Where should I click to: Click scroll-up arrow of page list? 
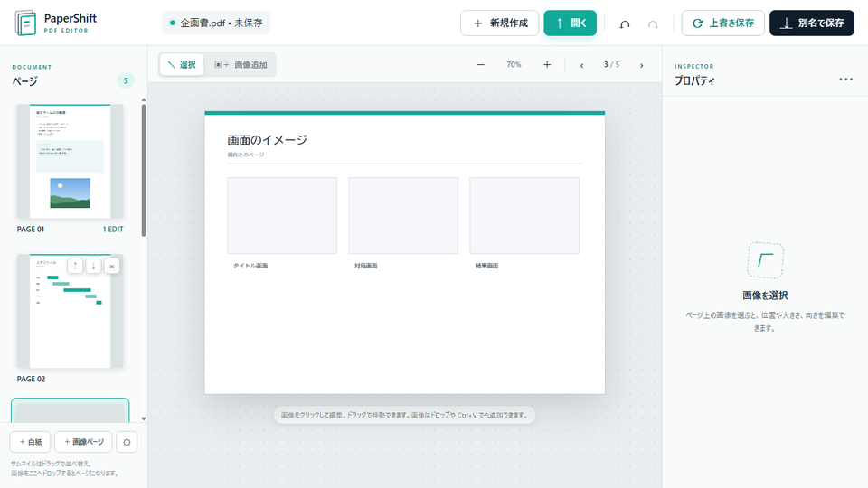coord(144,99)
